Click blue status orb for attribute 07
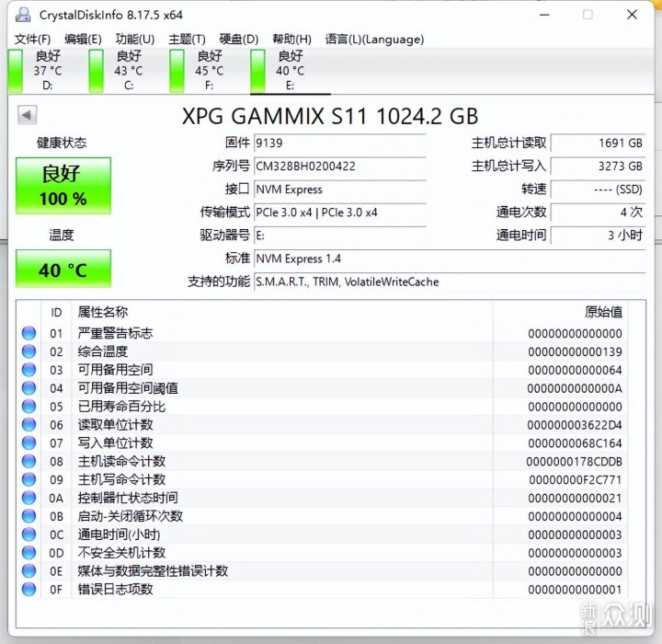Screen dimensions: 662x644 (29, 443)
